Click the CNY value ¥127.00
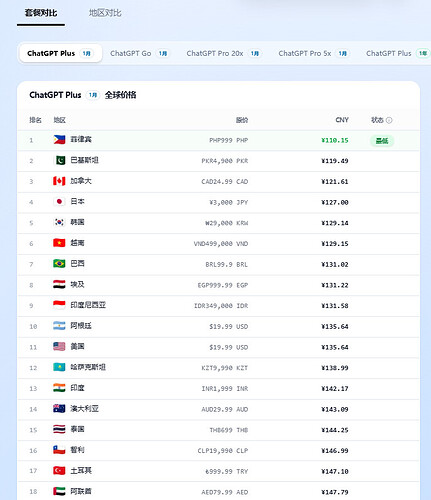This screenshot has height=500, width=431. pyautogui.click(x=335, y=202)
